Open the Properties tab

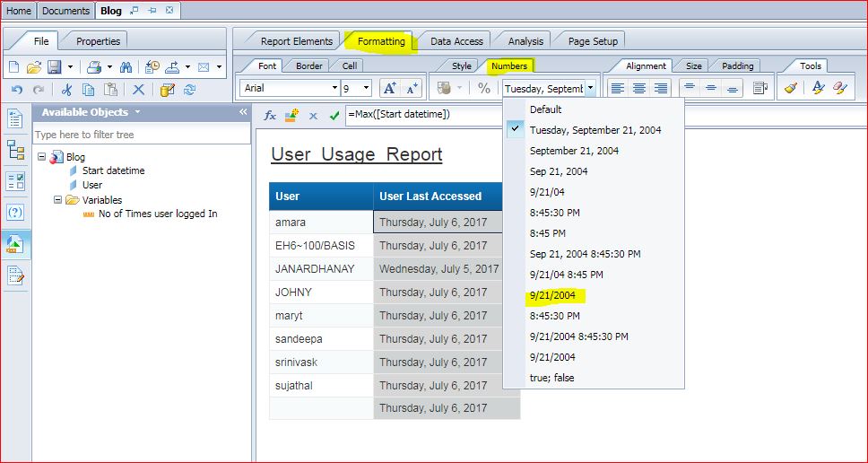click(98, 41)
